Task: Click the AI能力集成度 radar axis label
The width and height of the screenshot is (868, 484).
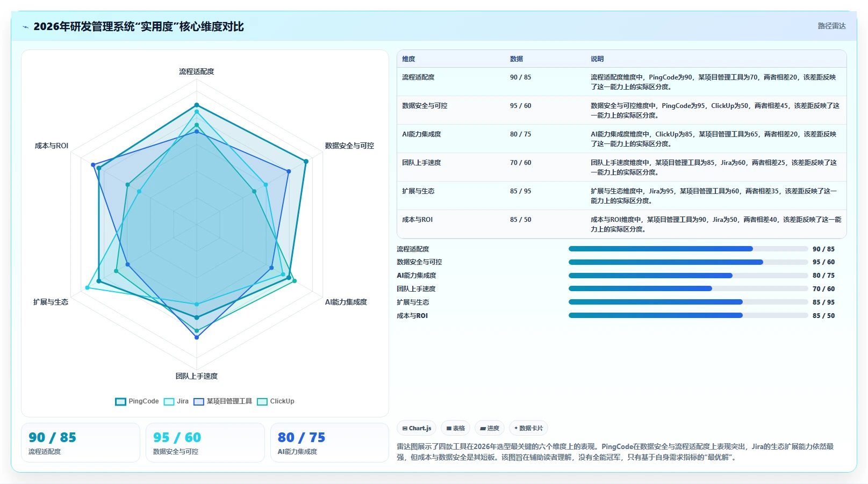Action: tap(346, 302)
